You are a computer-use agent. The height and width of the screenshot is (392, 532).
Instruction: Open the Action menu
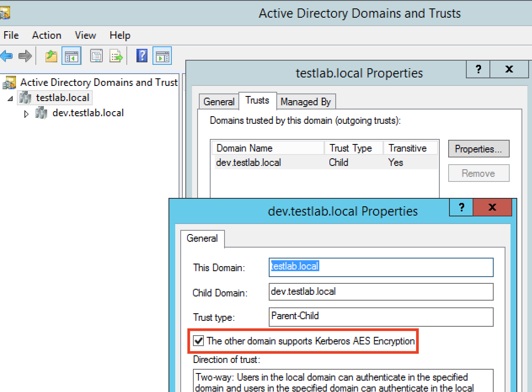[46, 35]
